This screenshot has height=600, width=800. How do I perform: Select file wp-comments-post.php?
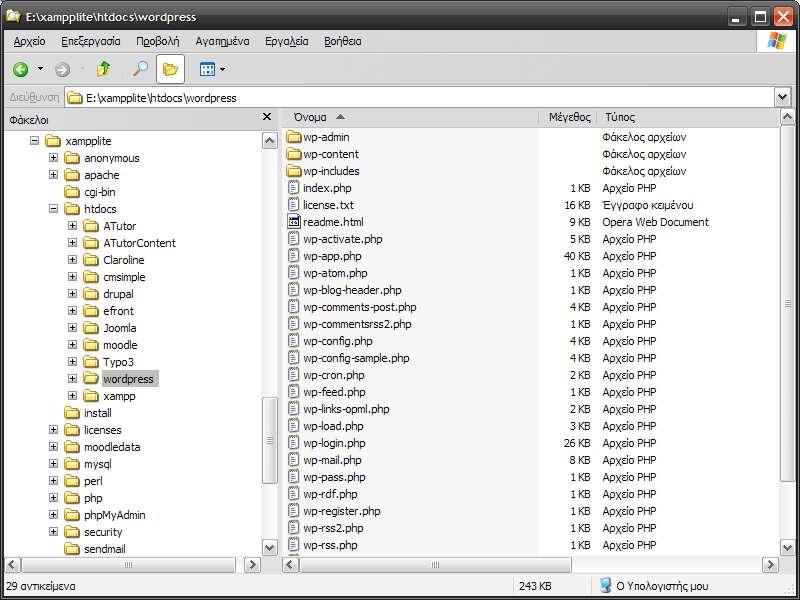360,307
